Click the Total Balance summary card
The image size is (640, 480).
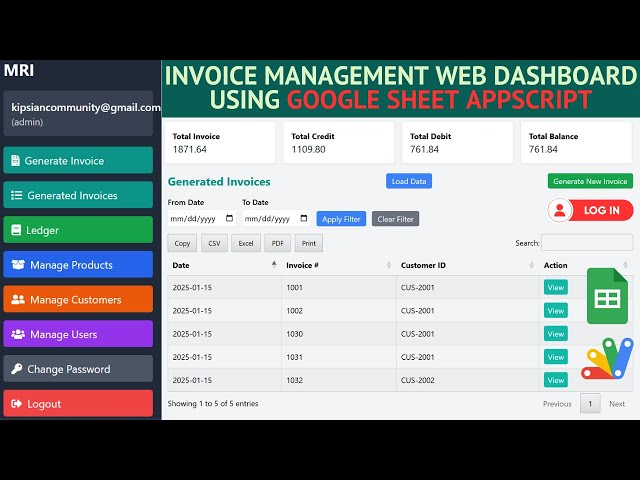click(576, 142)
